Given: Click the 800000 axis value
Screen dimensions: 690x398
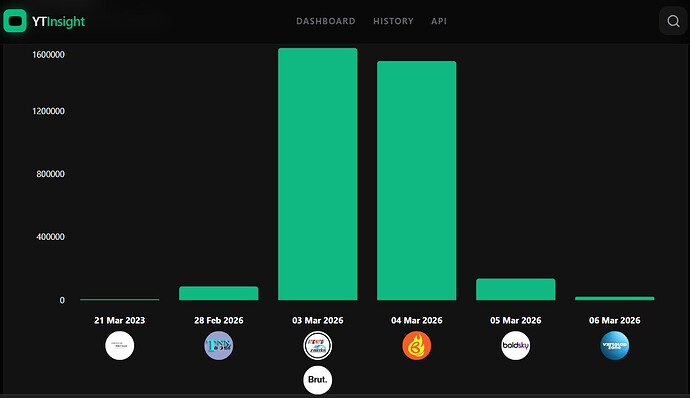Looking at the screenshot, I should coord(50,174).
